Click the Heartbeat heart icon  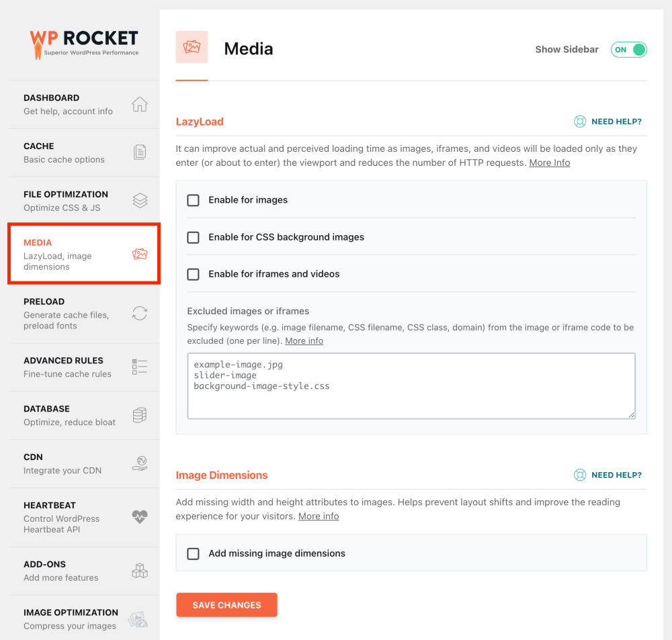(139, 517)
